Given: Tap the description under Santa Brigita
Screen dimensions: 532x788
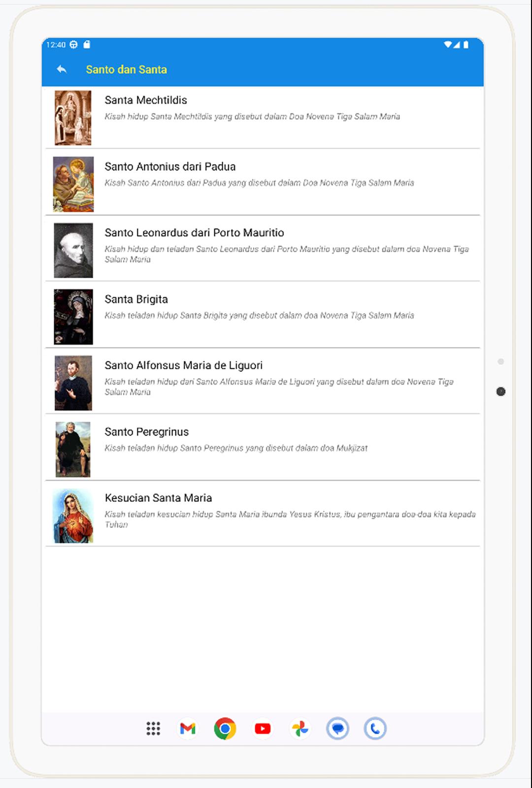Looking at the screenshot, I should [259, 315].
